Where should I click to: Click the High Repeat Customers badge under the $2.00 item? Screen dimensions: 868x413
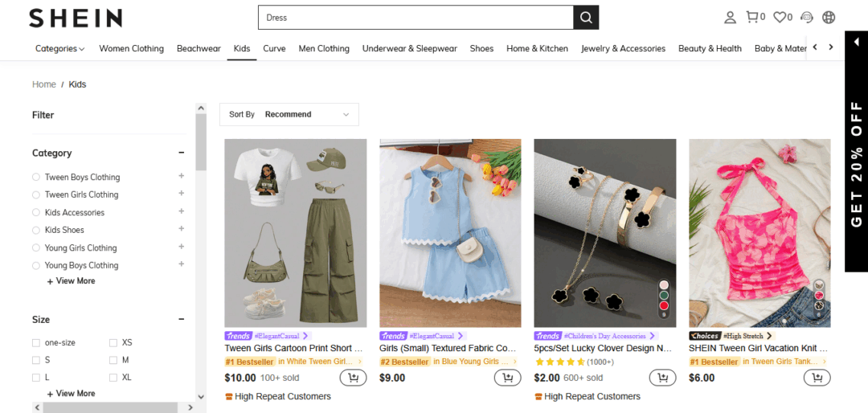(x=588, y=396)
